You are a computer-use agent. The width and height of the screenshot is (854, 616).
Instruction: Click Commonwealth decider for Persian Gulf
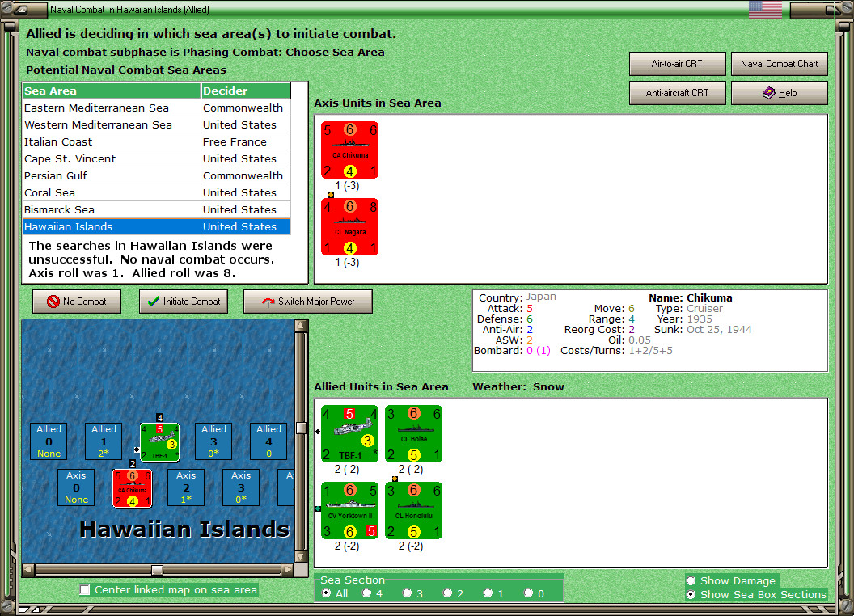246,175
